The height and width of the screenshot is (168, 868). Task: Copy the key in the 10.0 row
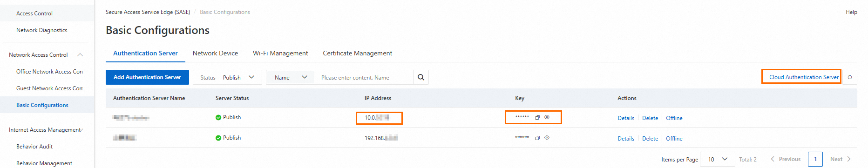(x=537, y=118)
